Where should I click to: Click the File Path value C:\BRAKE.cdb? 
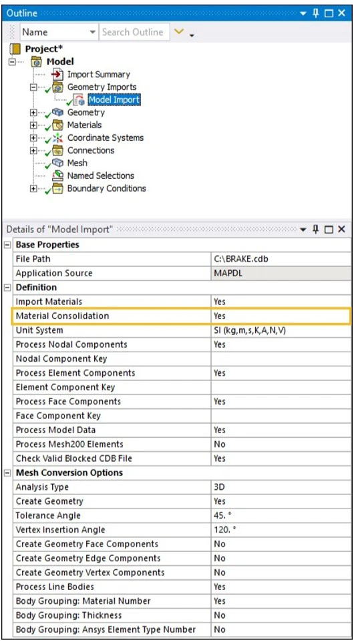281,259
